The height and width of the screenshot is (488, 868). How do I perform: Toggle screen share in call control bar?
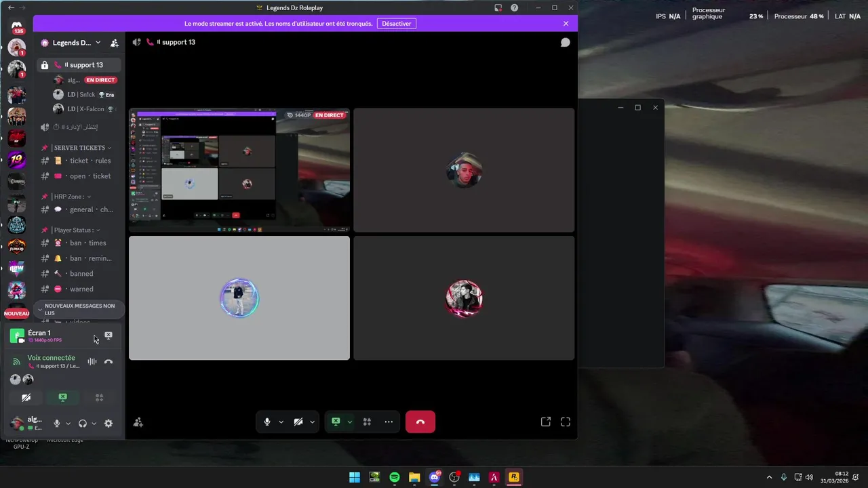(336, 422)
